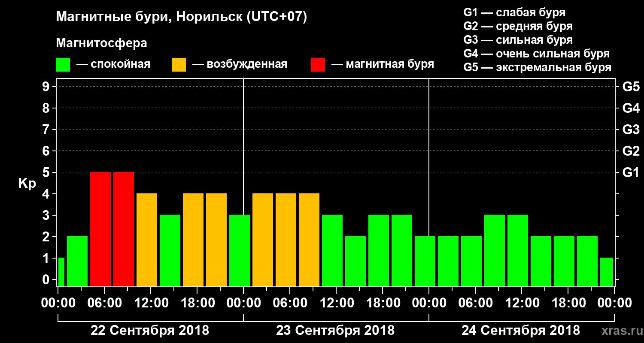Click the «G2 — средняя буря» legend line
The image size is (644, 343).
[518, 26]
